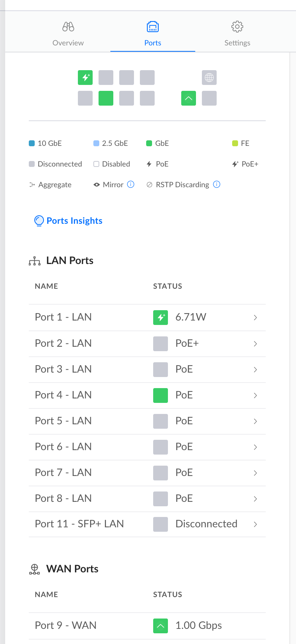This screenshot has width=296, height=644.
Task: Select the green GbE port in bottom row
Action: click(106, 98)
